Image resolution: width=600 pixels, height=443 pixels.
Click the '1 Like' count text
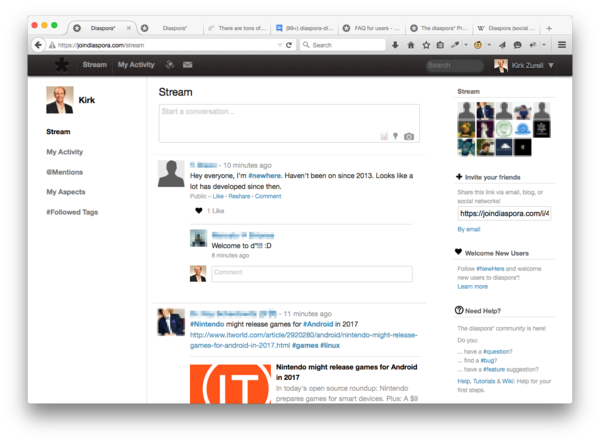click(215, 211)
